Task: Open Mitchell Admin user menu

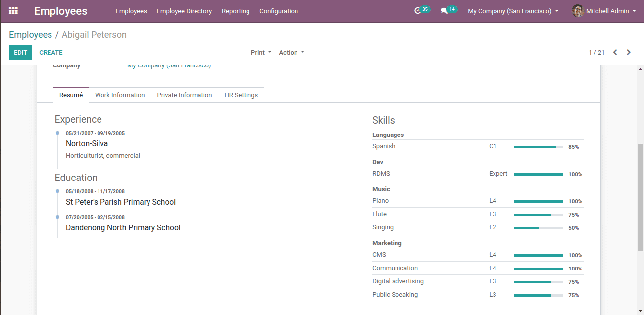Action: pos(604,11)
